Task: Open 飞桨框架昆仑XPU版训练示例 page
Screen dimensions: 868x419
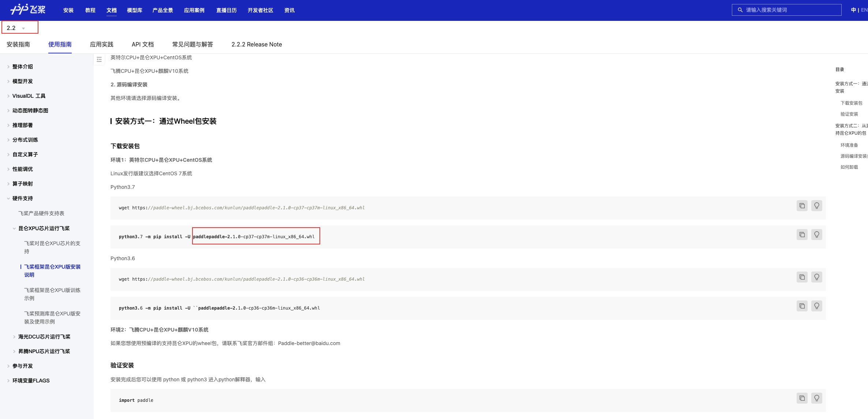Action: click(52, 294)
